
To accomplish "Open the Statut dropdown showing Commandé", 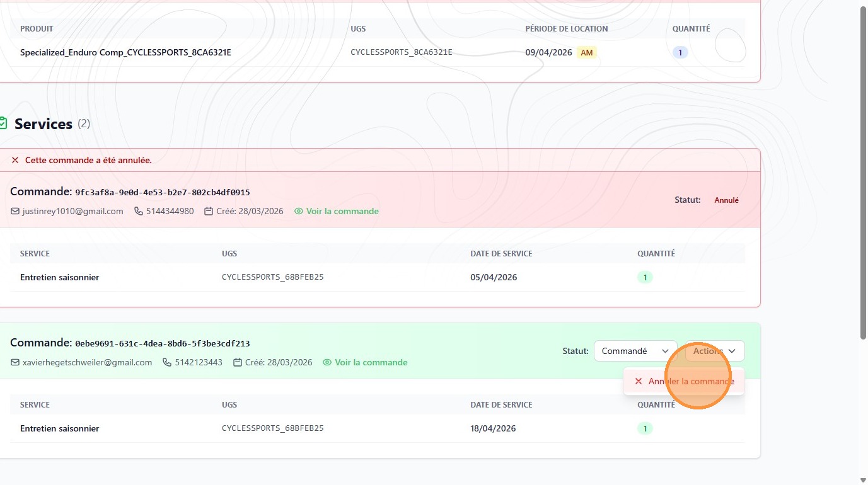I will click(635, 351).
